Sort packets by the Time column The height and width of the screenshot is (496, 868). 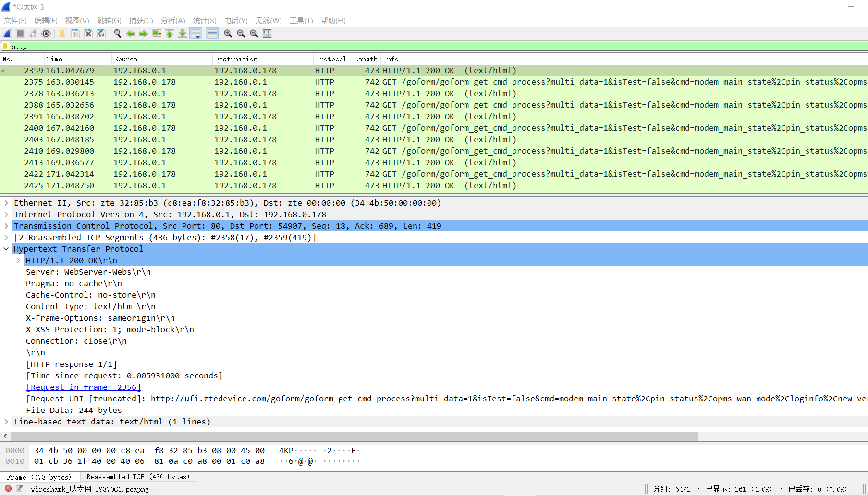click(x=78, y=59)
